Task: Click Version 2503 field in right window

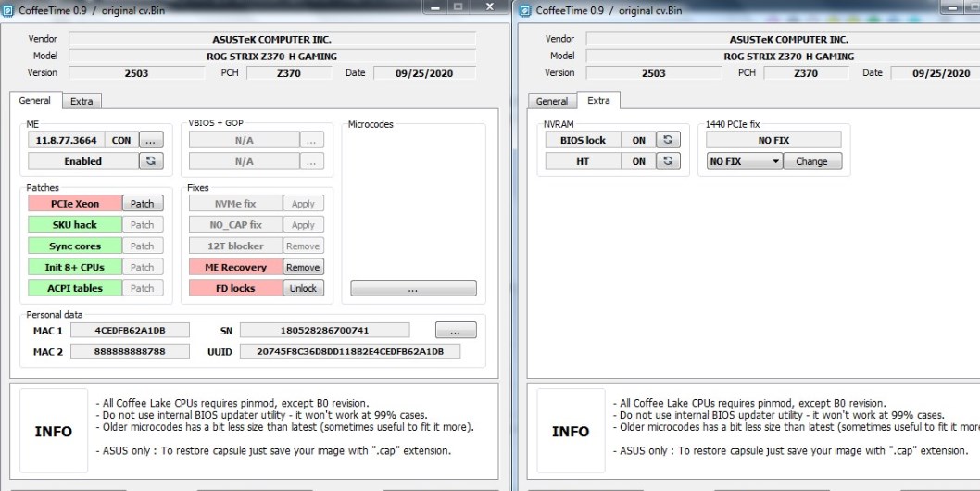Action: pos(654,73)
